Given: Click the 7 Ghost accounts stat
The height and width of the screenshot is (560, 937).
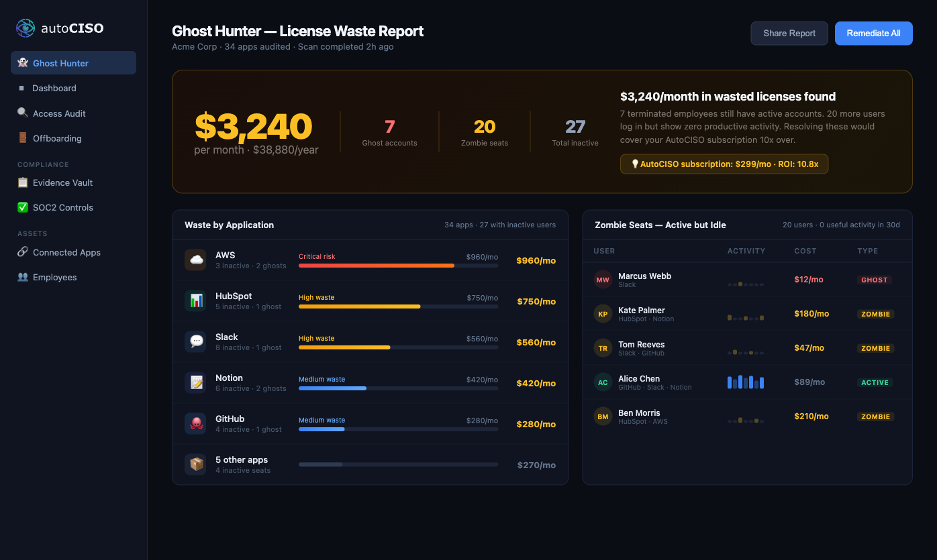Looking at the screenshot, I should coord(389,132).
